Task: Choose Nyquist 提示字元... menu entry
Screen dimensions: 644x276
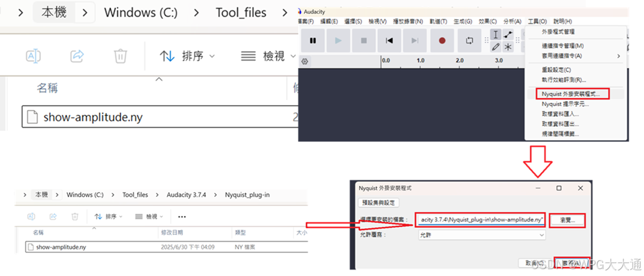Action: point(576,104)
